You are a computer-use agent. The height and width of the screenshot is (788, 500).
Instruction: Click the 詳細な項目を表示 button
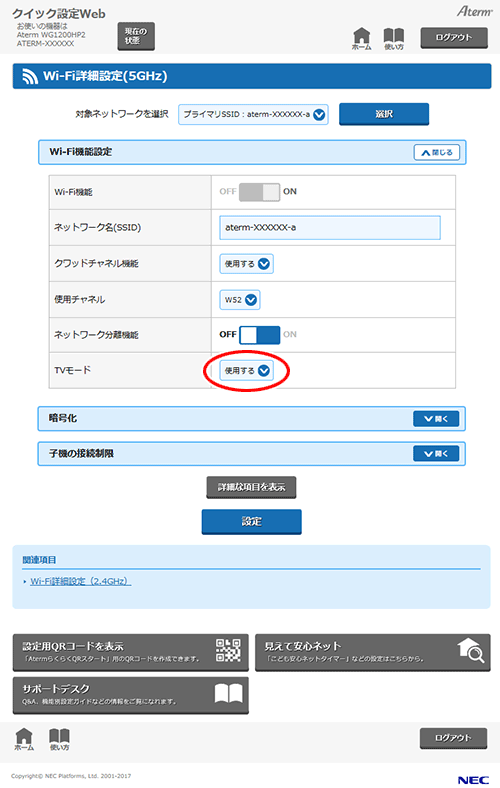(251, 487)
